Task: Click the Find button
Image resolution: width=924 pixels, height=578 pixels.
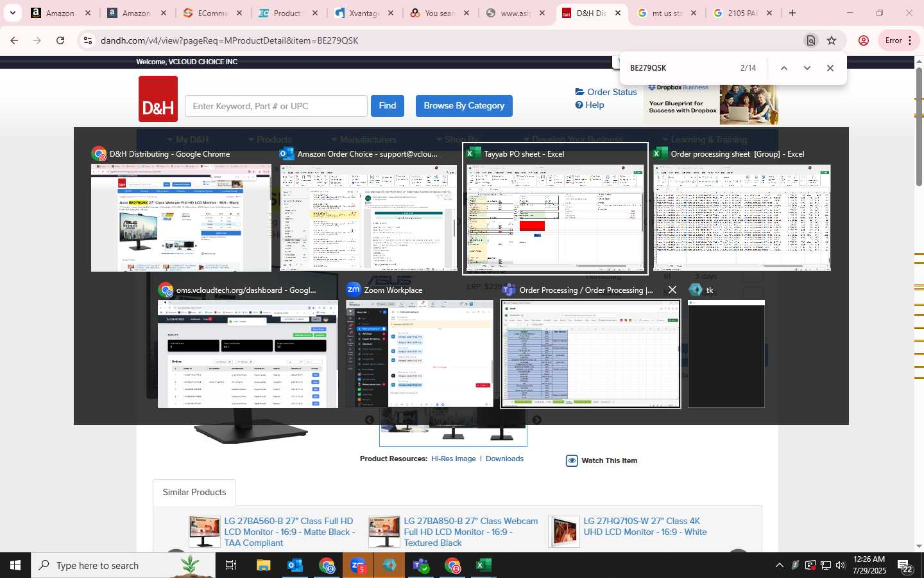Action: click(388, 106)
